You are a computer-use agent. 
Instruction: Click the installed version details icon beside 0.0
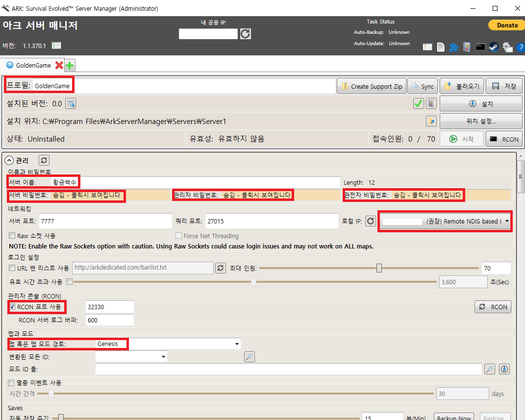coord(71,104)
